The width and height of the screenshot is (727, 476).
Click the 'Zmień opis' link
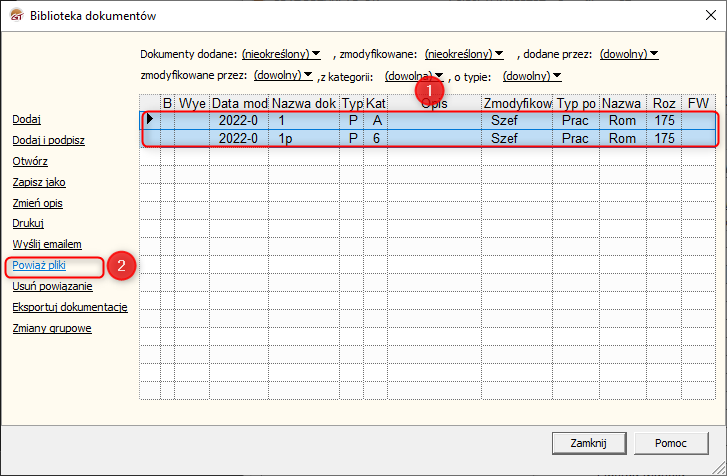37,203
